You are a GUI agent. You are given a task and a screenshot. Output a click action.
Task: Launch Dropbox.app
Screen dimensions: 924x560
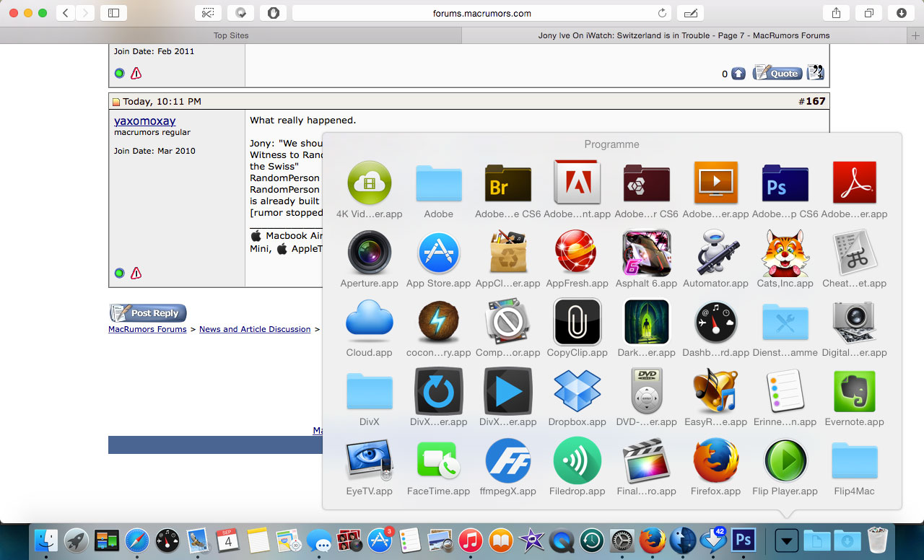pos(577,390)
